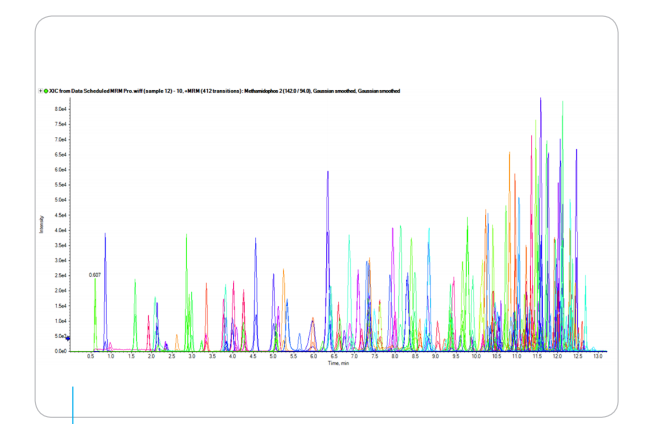Click the green circle icon in chromatogram title

pyautogui.click(x=46, y=91)
